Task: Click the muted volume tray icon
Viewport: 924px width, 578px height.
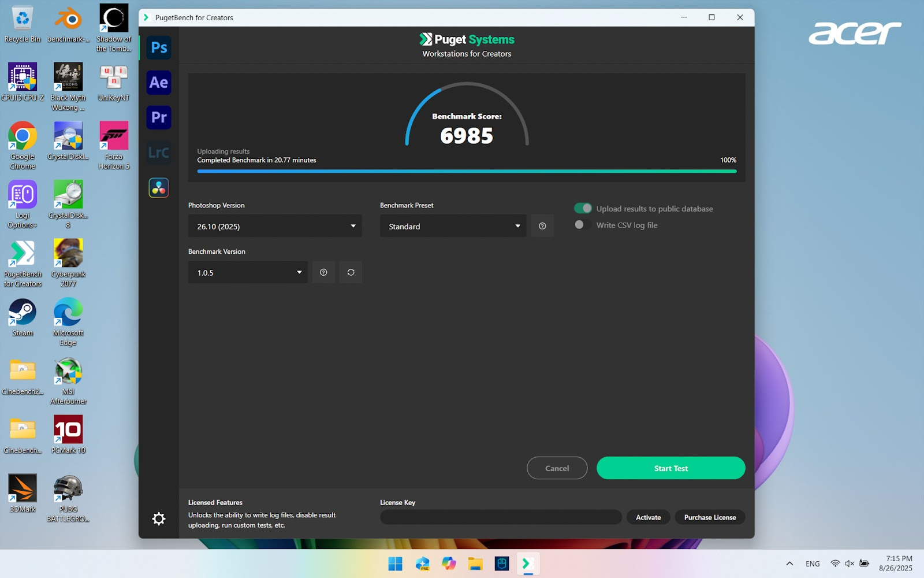Action: coord(850,564)
